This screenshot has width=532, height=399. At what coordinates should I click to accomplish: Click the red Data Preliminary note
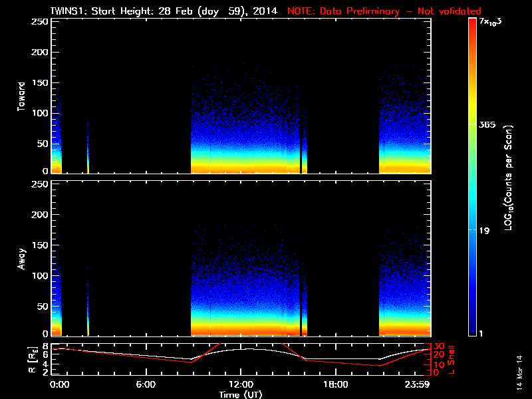384,11
